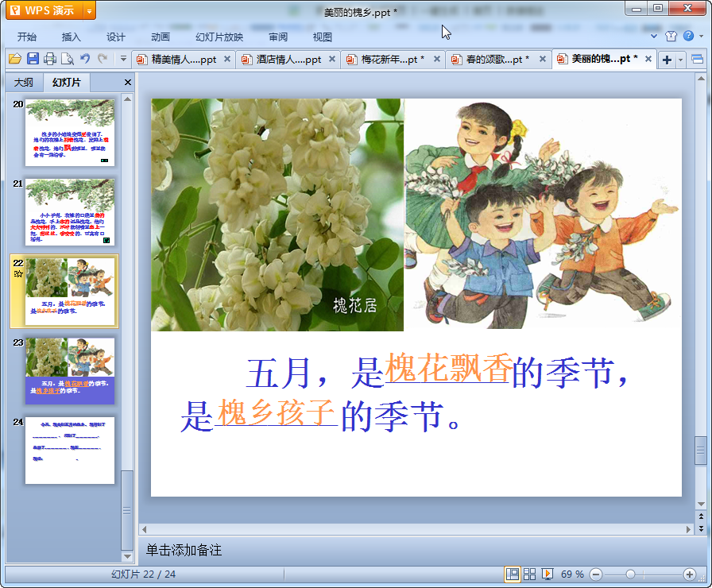Open the 视图 menu tab
Image resolution: width=712 pixels, height=588 pixels.
point(323,37)
